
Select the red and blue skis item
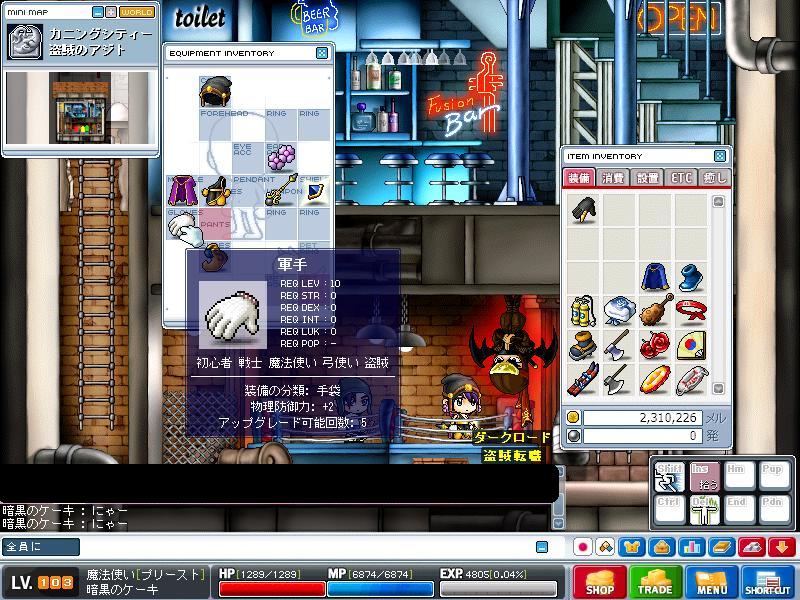583,379
